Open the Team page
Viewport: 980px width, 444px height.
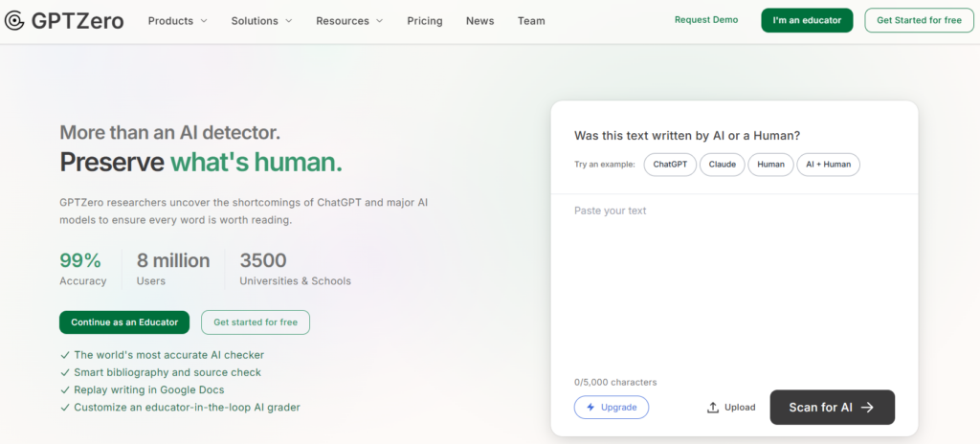531,21
